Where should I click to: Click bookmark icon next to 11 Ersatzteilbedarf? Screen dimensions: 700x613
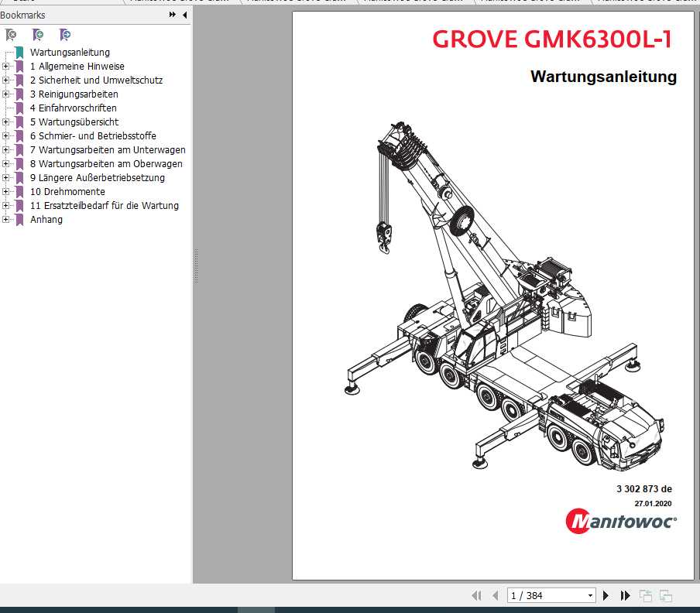pyautogui.click(x=19, y=206)
